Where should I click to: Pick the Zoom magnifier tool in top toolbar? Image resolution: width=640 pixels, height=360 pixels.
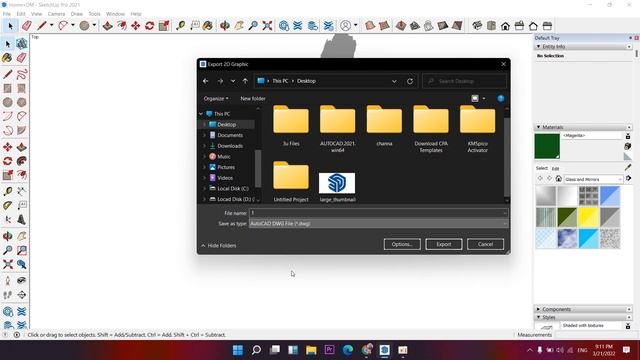[253, 26]
